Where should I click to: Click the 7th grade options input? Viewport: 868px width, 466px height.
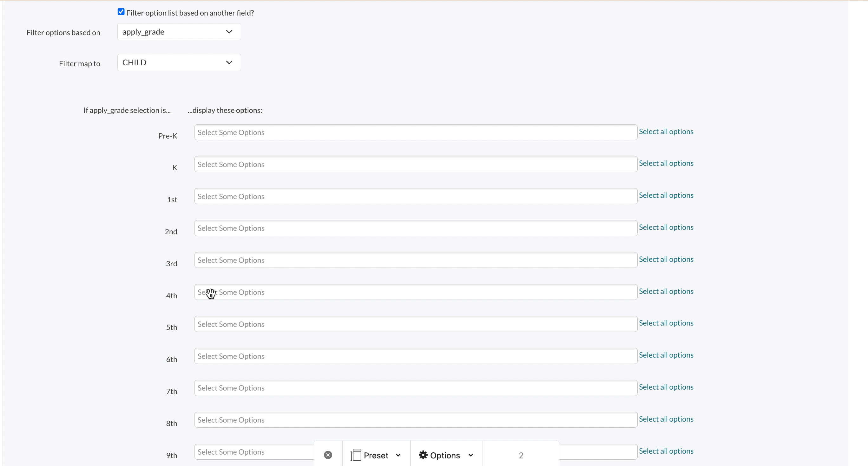coord(416,388)
